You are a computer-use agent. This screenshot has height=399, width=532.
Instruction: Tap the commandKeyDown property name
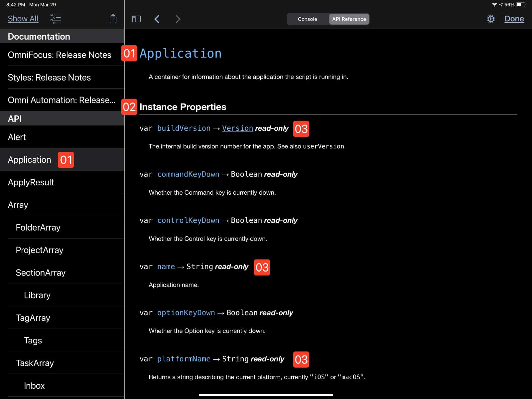[188, 174]
